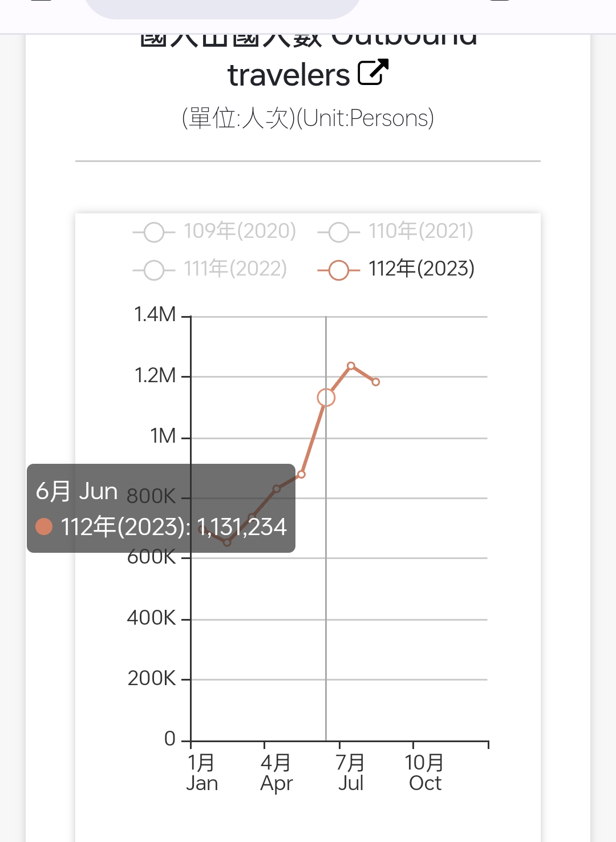This screenshot has height=842, width=616.
Task: Click the 4月 Apr x-axis label
Action: coord(276,772)
